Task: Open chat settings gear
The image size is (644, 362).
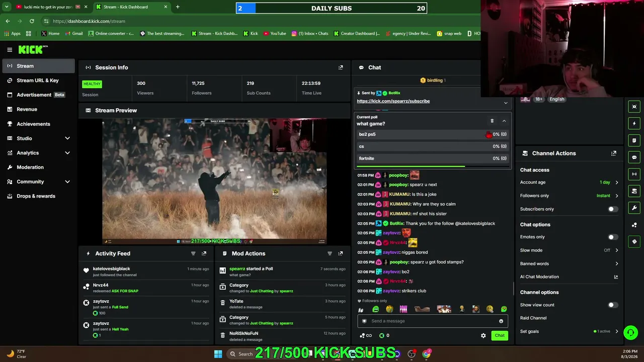Action: [484, 335]
